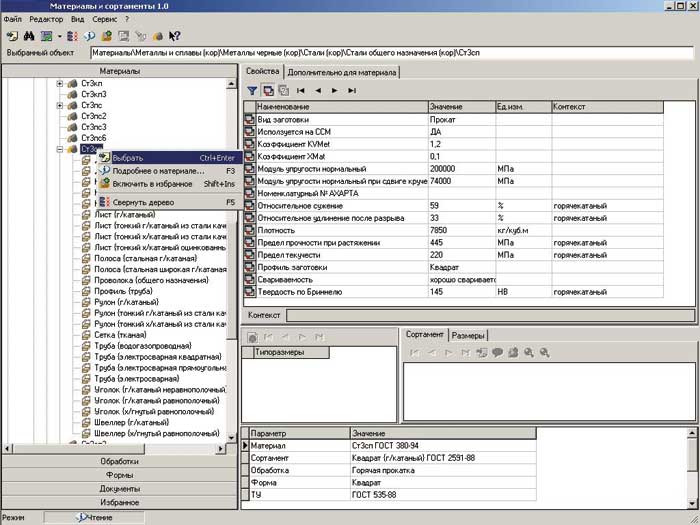The width and height of the screenshot is (700, 525).
Task: Open the Документы panel
Action: click(x=120, y=489)
